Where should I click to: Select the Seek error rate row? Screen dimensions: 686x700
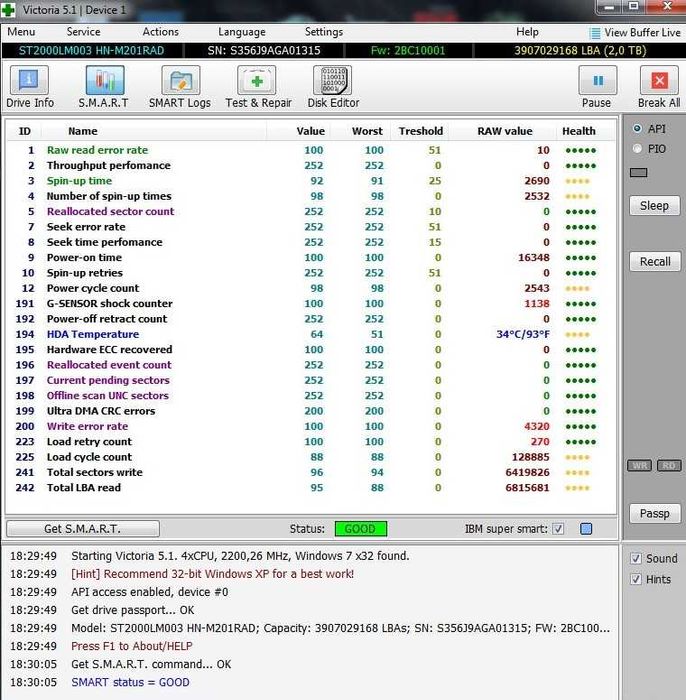pyautogui.click(x=311, y=227)
